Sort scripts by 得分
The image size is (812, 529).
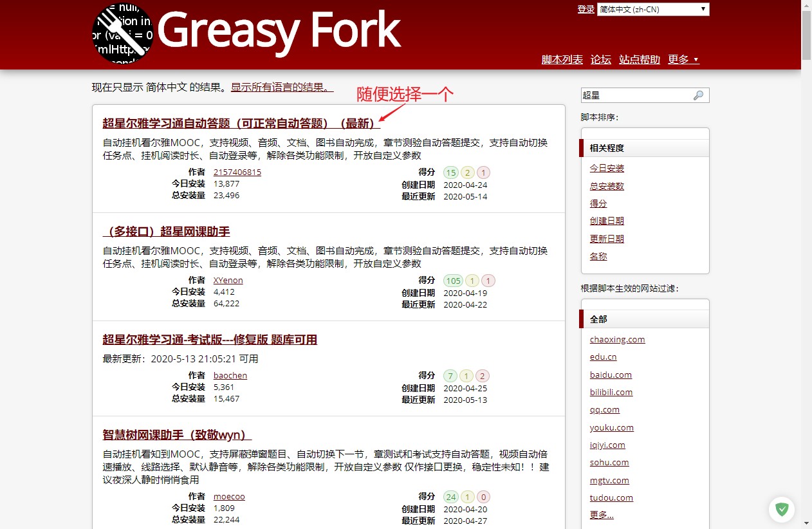(x=598, y=203)
